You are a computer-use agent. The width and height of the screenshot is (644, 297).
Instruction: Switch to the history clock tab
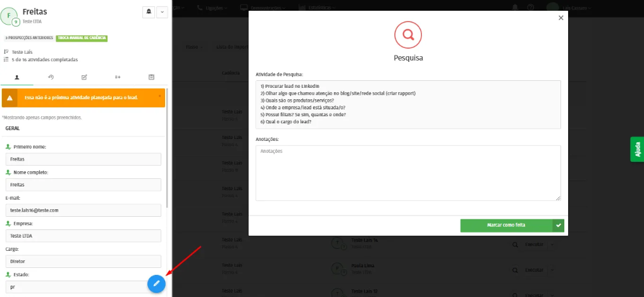[51, 76]
